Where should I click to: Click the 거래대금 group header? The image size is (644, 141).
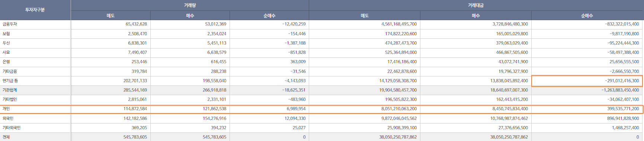[x=476, y=5]
